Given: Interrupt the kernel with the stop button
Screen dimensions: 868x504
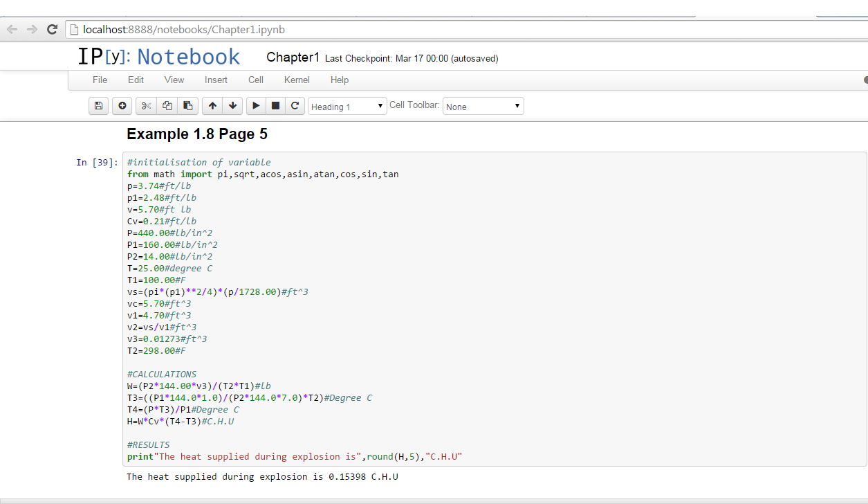Looking at the screenshot, I should [x=275, y=106].
